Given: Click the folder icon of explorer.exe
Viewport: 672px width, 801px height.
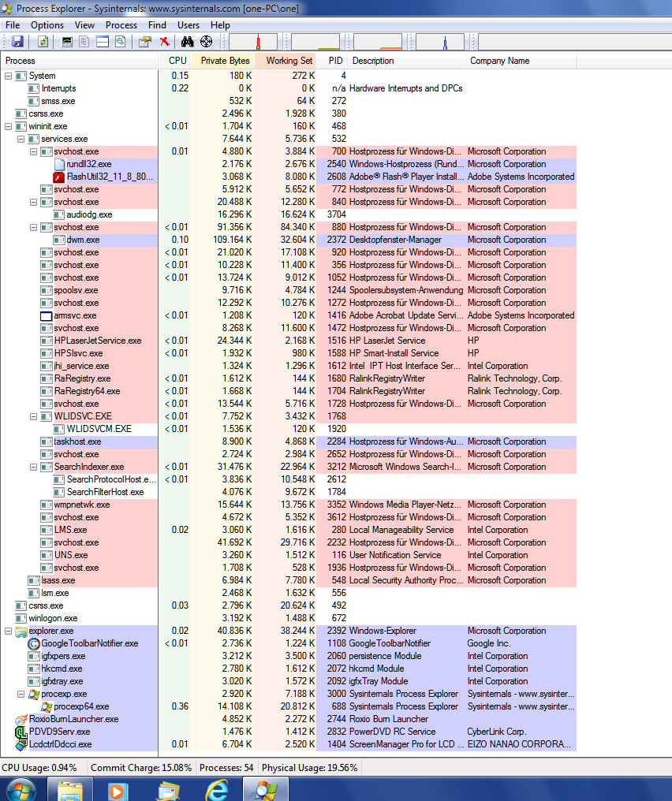Looking at the screenshot, I should point(21,631).
